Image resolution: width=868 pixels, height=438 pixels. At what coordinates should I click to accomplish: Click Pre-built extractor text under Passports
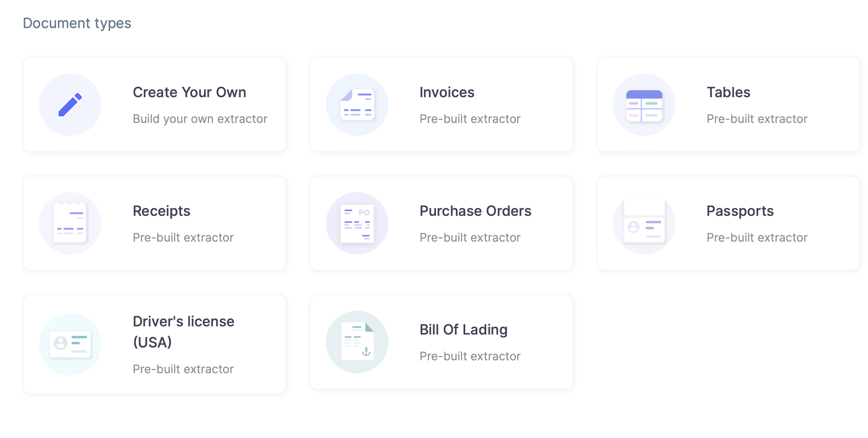coord(757,238)
